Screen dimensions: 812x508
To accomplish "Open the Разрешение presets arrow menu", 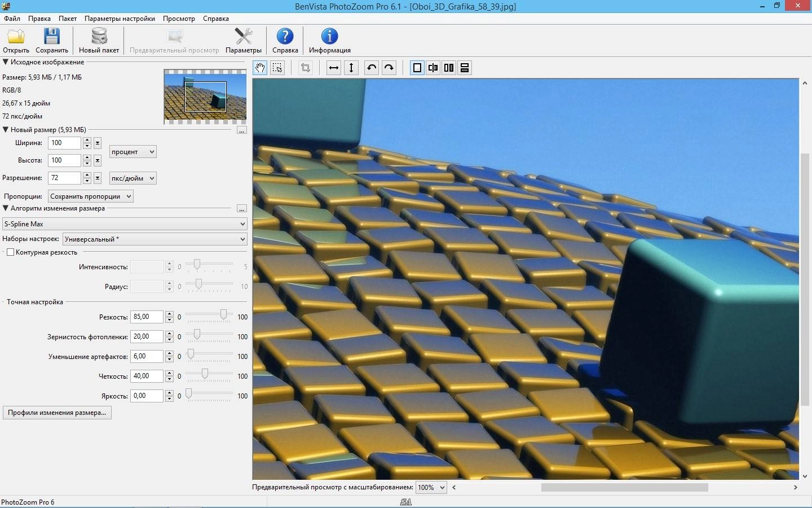I will click(98, 178).
